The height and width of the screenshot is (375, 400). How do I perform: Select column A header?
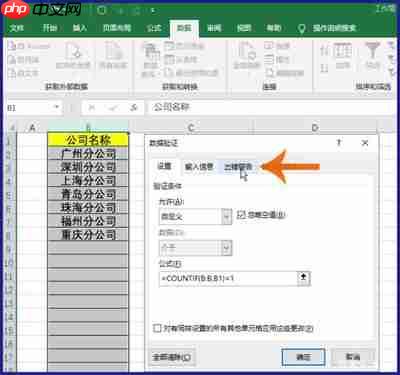click(32, 127)
